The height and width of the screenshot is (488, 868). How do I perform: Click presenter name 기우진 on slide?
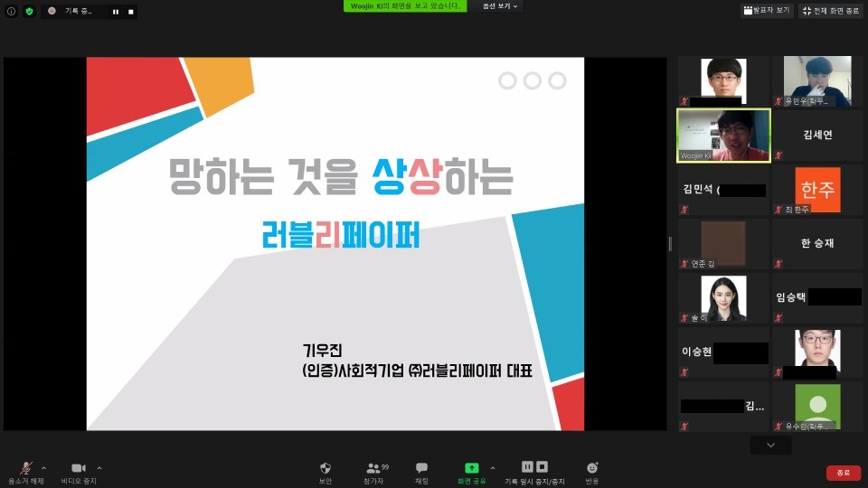322,351
